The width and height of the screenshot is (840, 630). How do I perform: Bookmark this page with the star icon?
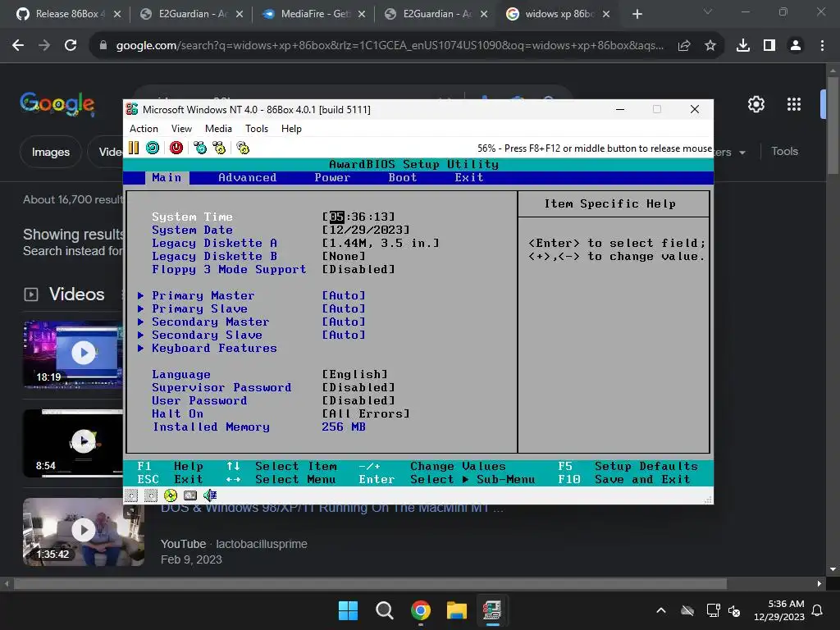tap(710, 46)
